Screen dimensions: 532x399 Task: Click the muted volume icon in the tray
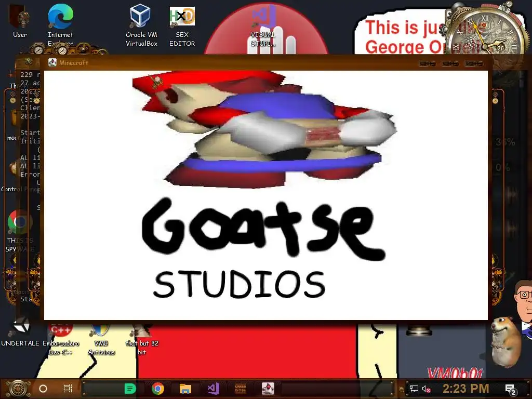(426, 389)
